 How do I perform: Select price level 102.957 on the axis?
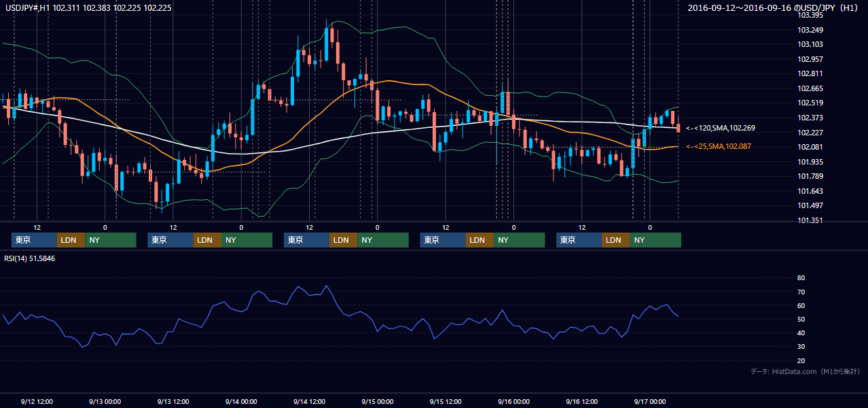click(810, 59)
